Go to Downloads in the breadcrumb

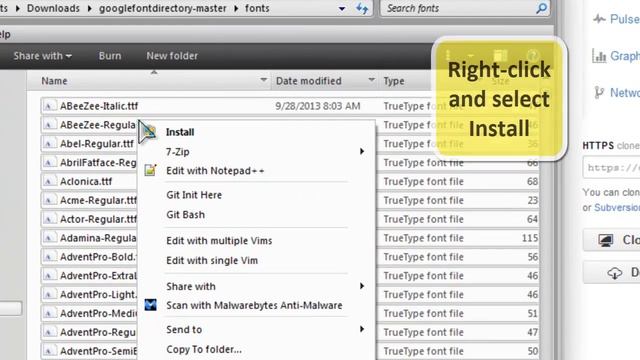click(x=53, y=8)
